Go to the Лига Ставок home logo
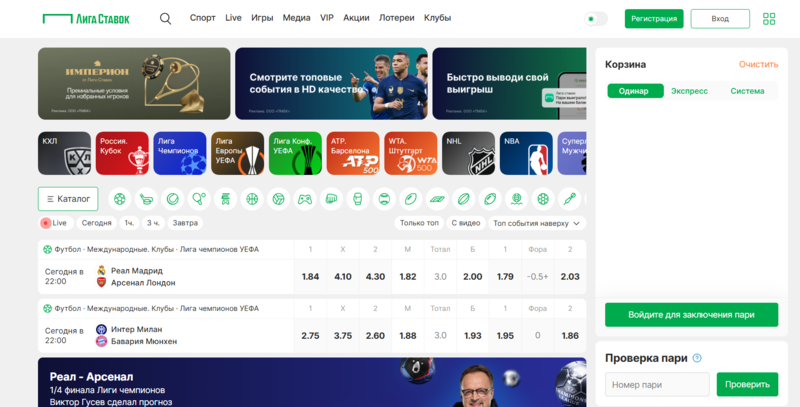 [86, 19]
